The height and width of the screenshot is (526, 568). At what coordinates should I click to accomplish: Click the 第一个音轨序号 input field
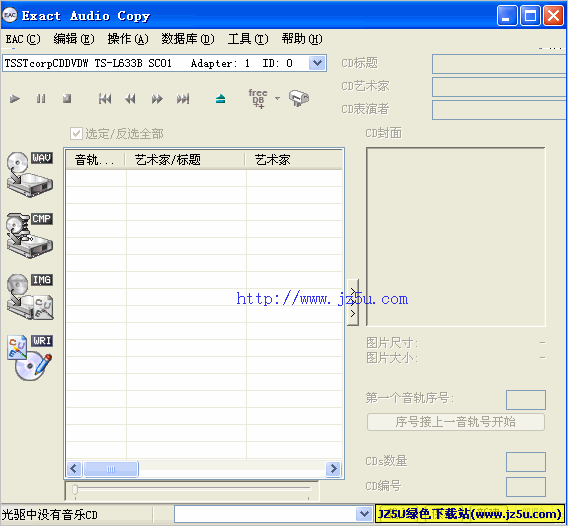tap(526, 400)
